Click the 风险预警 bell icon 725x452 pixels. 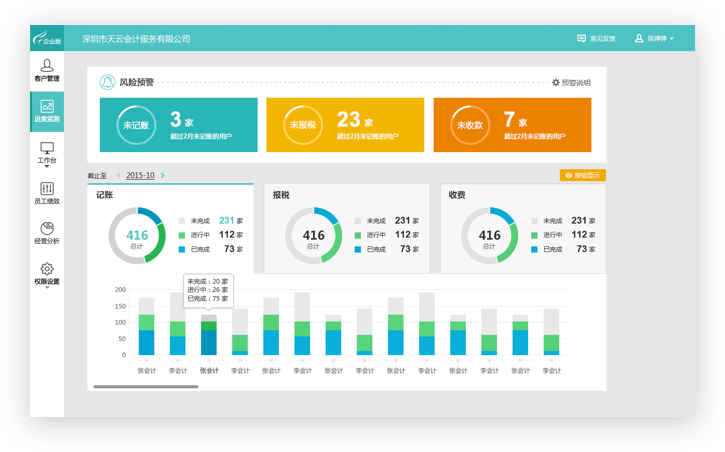click(x=108, y=82)
